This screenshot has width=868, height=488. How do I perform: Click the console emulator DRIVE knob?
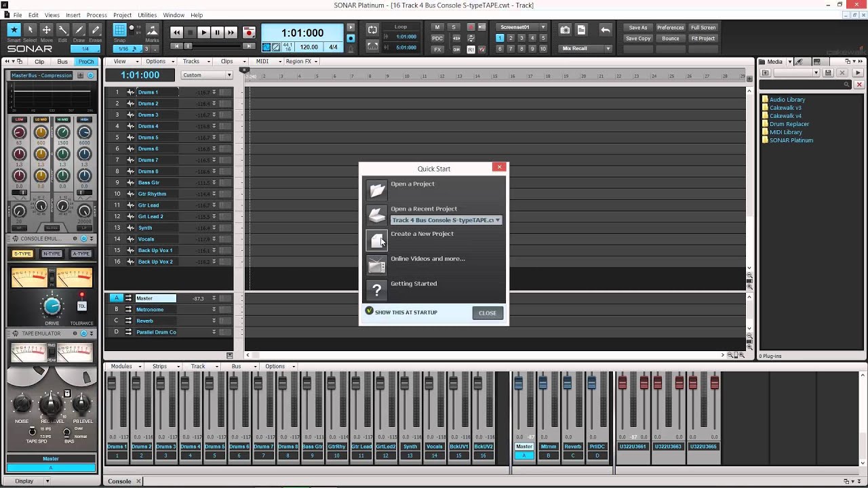52,307
